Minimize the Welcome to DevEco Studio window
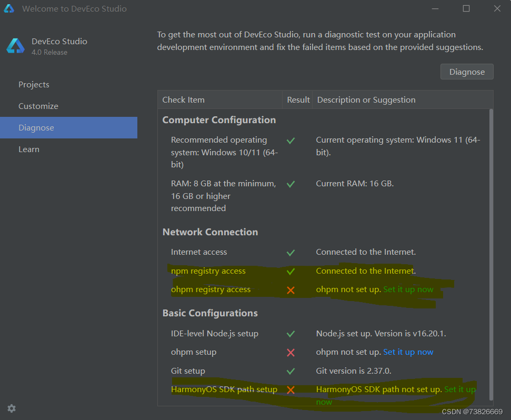This screenshot has height=420, width=511. click(435, 8)
